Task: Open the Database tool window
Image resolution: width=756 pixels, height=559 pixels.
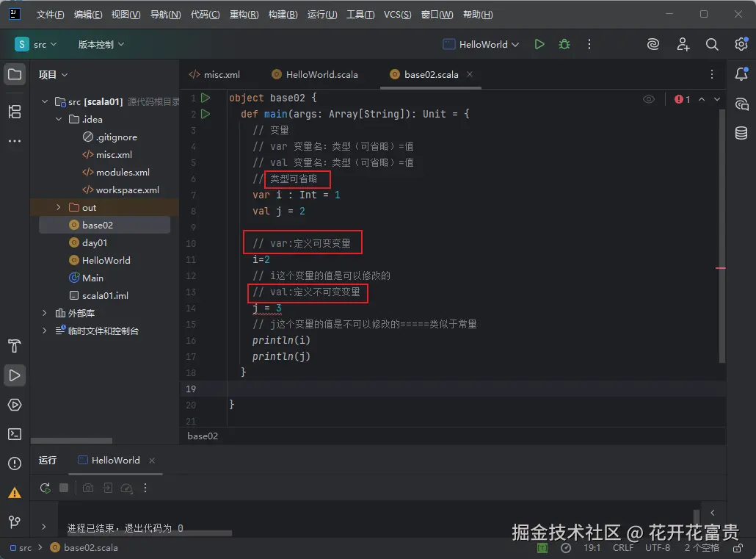Action: click(741, 133)
